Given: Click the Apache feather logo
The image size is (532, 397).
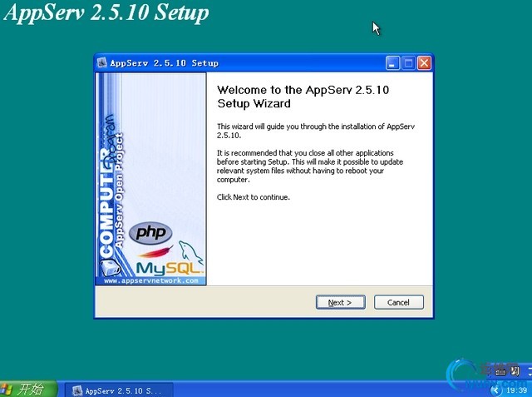Looking at the screenshot, I should click(155, 252).
